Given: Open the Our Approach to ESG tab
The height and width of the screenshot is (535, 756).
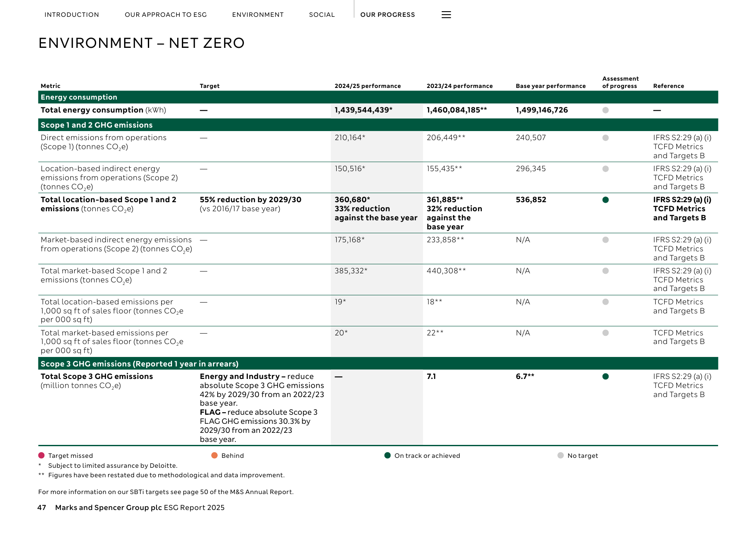Looking at the screenshot, I should click(x=166, y=15).
